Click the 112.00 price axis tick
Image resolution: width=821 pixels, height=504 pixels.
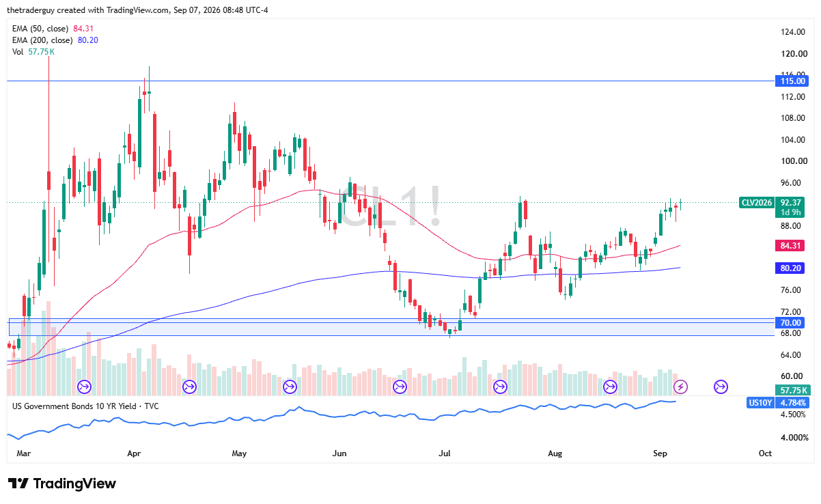click(x=792, y=96)
